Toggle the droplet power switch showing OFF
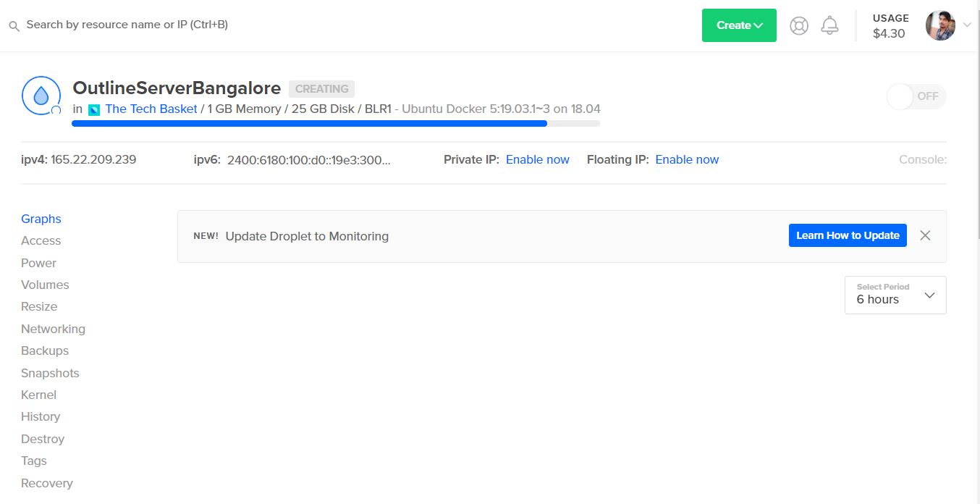980x504 pixels. tap(916, 96)
